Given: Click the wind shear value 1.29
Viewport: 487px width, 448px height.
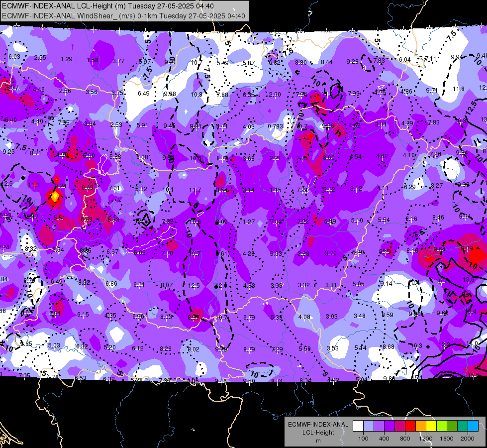Looking at the screenshot, I should pyautogui.click(x=67, y=59).
